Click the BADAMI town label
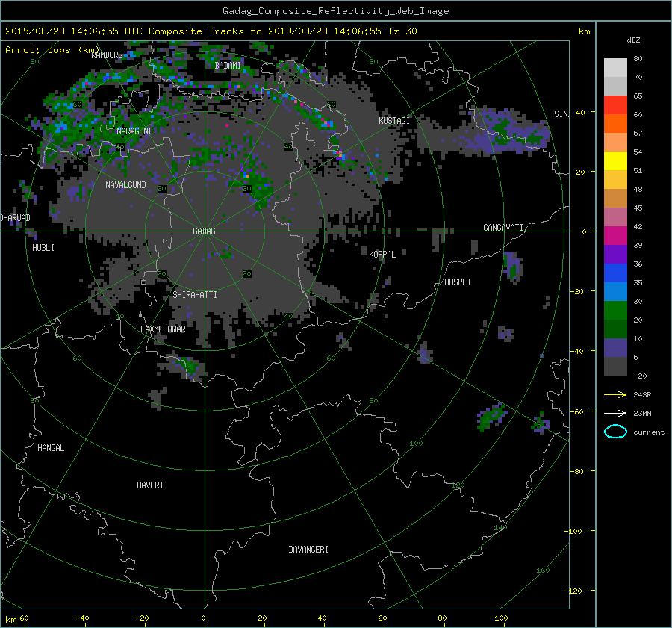Image resolution: width=672 pixels, height=628 pixels. pos(228,66)
